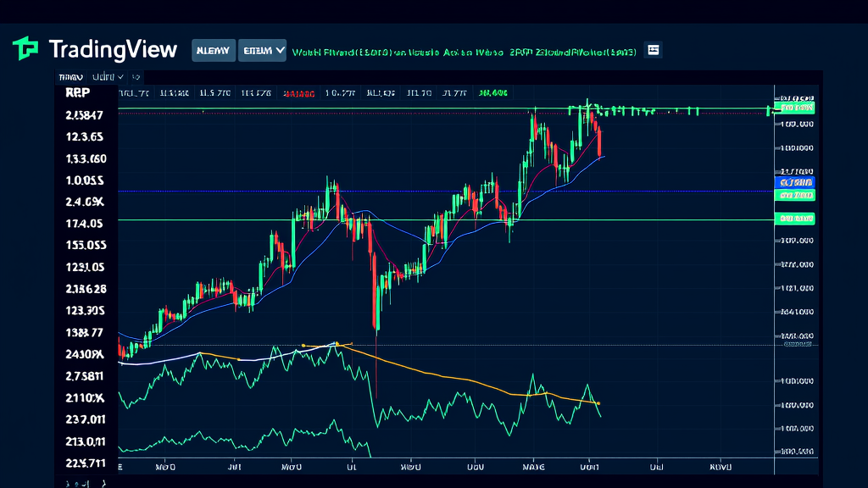Open the second dropdown button with chevron in header

[262, 50]
